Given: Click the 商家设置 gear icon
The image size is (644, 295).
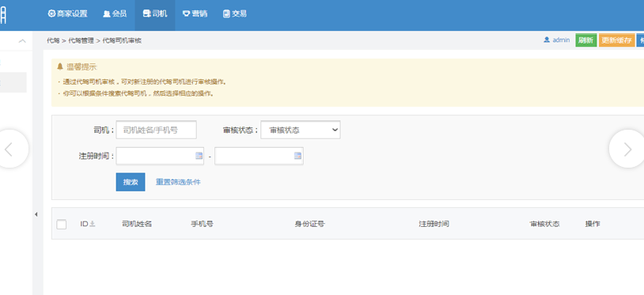Looking at the screenshot, I should 51,13.
